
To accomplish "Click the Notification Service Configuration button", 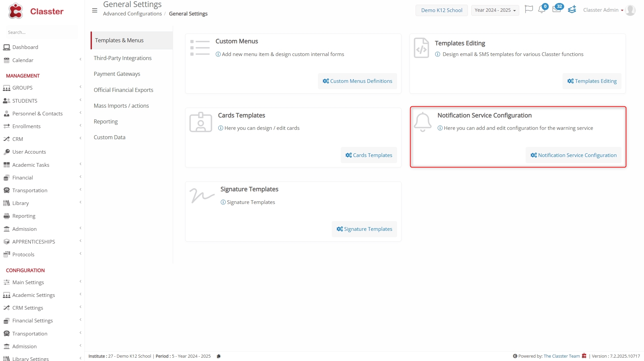I will (573, 155).
